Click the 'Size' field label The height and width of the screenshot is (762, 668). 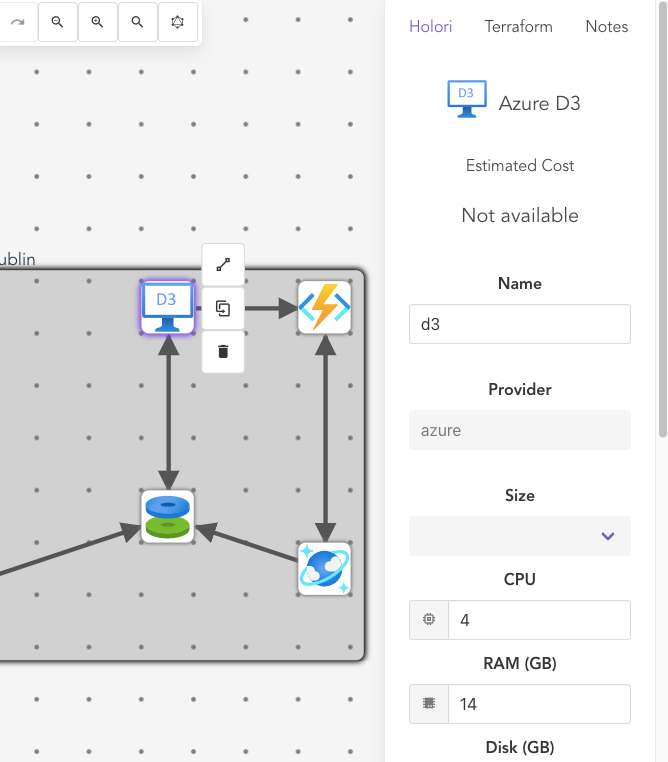520,495
